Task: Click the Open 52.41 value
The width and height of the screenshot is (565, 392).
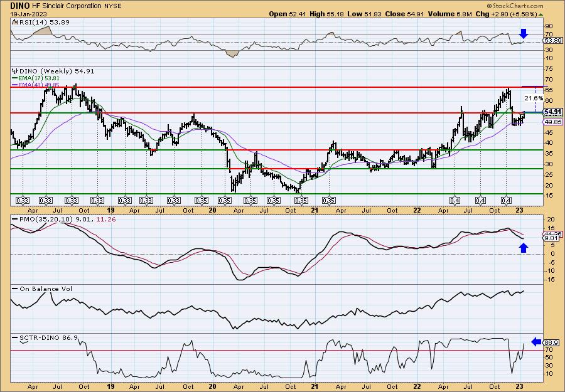Action: [288, 14]
